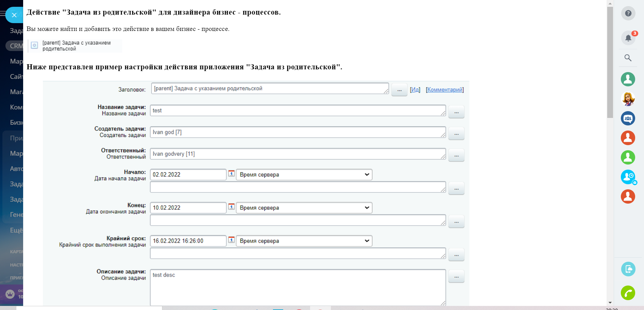Open notifications bell with 3 badge

[628, 37]
